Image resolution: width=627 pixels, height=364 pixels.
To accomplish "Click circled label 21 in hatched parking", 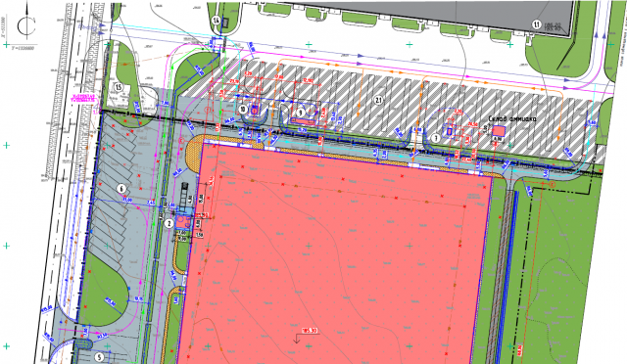I will 378,100.
